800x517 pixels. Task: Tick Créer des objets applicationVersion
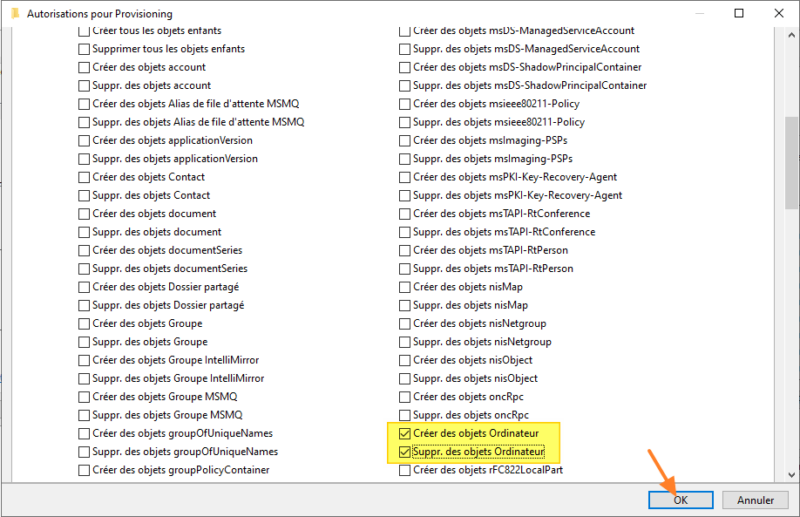84,141
